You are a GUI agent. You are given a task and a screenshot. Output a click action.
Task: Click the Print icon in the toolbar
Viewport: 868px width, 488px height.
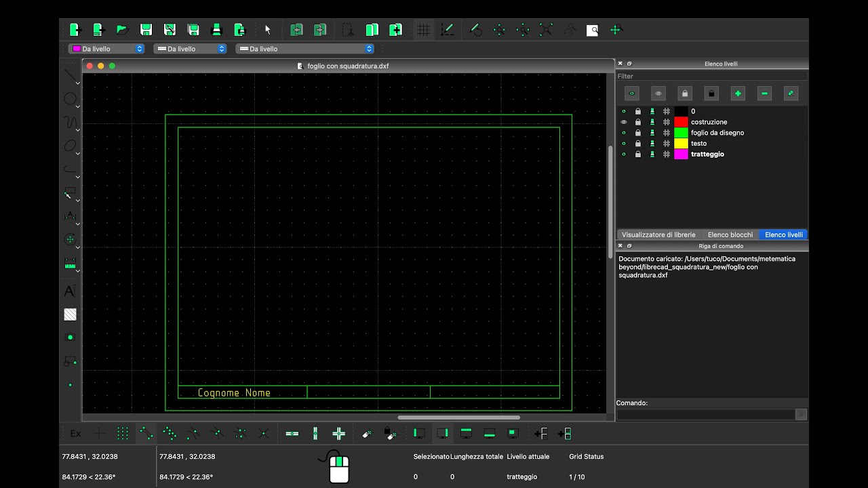217,30
